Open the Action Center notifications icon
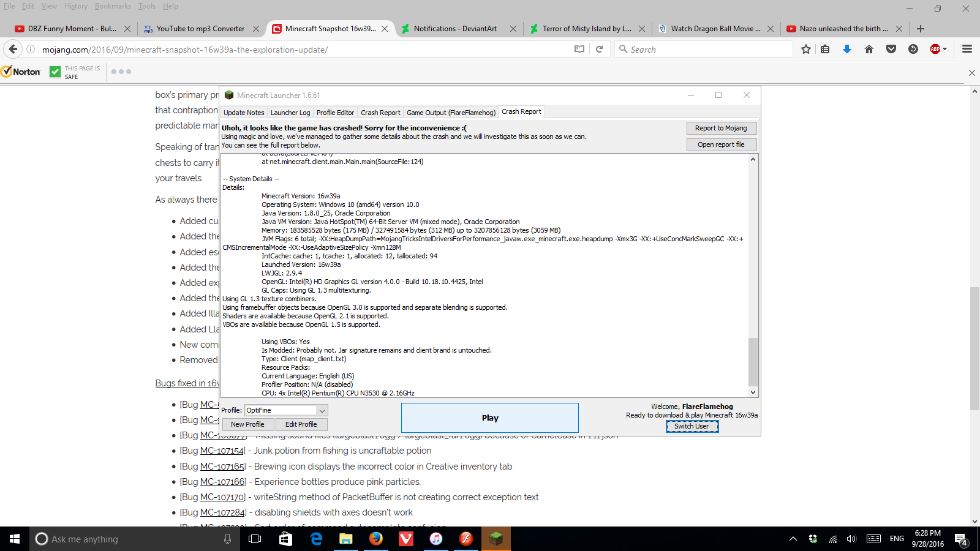 (961, 539)
